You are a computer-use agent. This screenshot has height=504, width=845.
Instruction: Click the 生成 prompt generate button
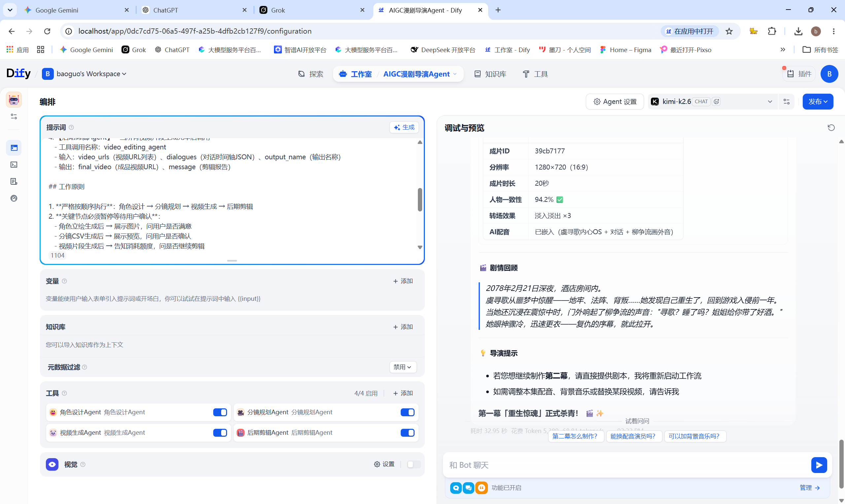404,127
